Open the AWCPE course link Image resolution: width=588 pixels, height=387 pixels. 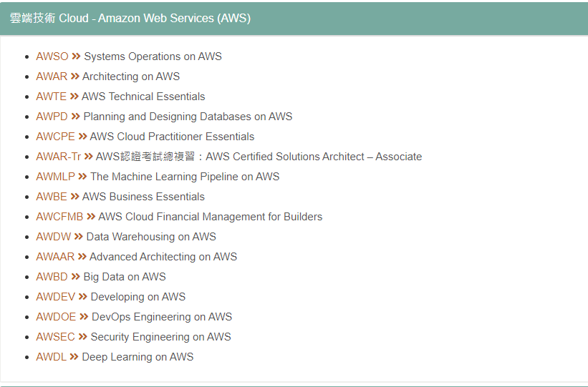[55, 137]
